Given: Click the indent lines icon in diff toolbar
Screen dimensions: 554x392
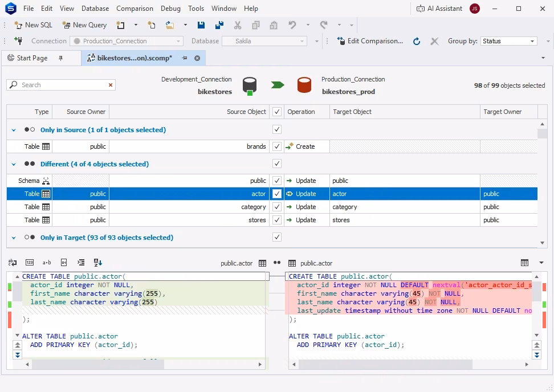Looking at the screenshot, I should pyautogui.click(x=81, y=263).
